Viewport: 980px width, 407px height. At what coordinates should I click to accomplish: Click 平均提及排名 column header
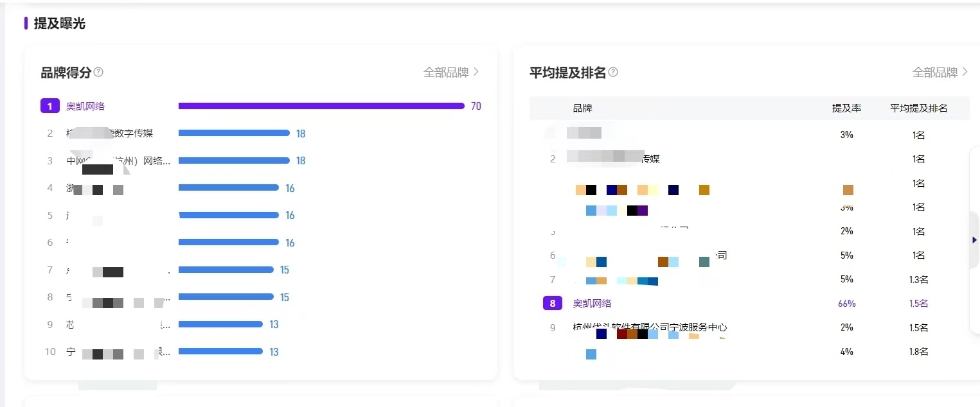(919, 108)
